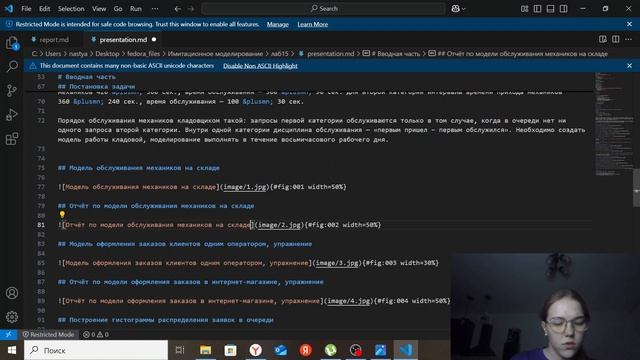Click the unsaved dot on presentation.md tab
This screenshot has width=640, height=360.
(x=154, y=40)
